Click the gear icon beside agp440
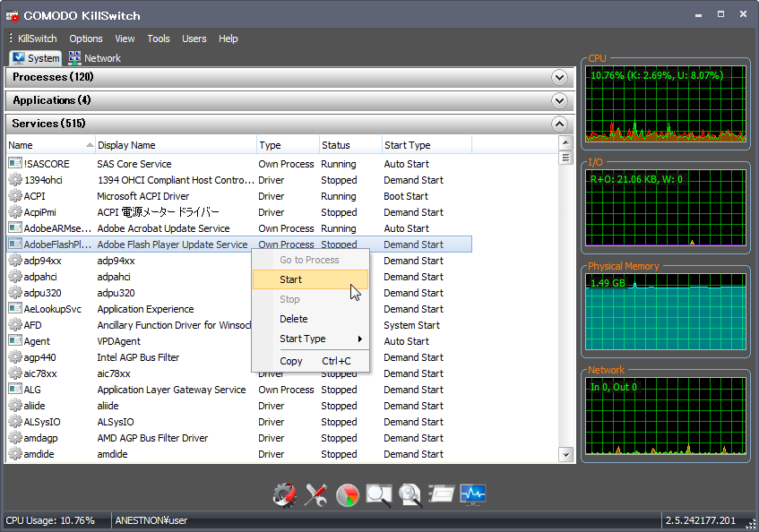The width and height of the screenshot is (759, 532). pyautogui.click(x=15, y=357)
